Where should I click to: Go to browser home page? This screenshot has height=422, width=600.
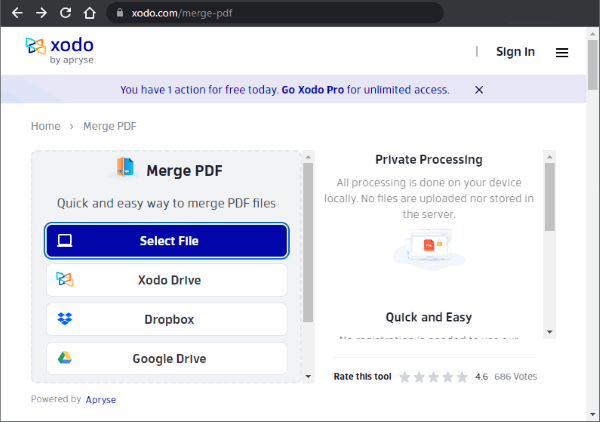(x=89, y=14)
